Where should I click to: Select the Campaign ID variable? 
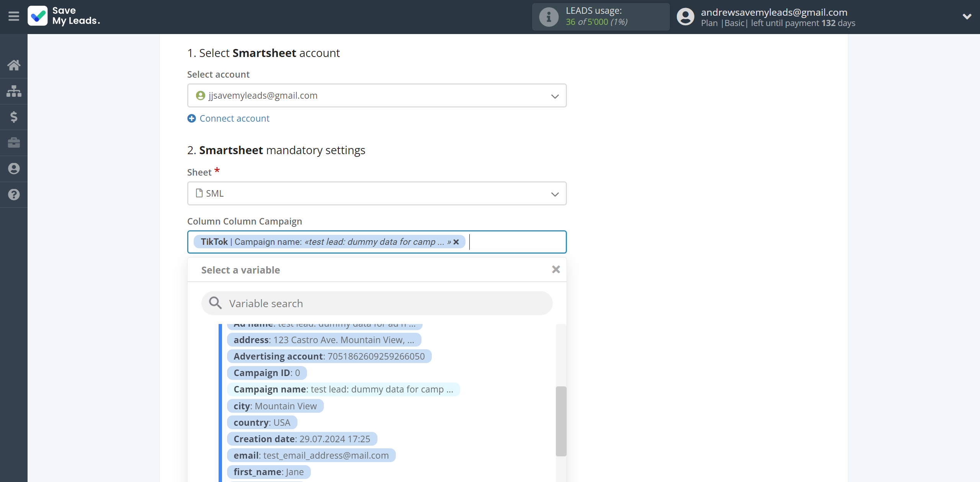click(x=267, y=373)
